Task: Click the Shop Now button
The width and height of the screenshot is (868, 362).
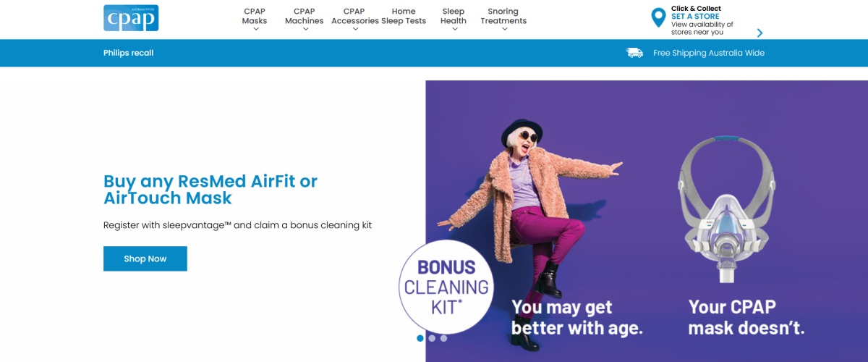Action: 145,258
